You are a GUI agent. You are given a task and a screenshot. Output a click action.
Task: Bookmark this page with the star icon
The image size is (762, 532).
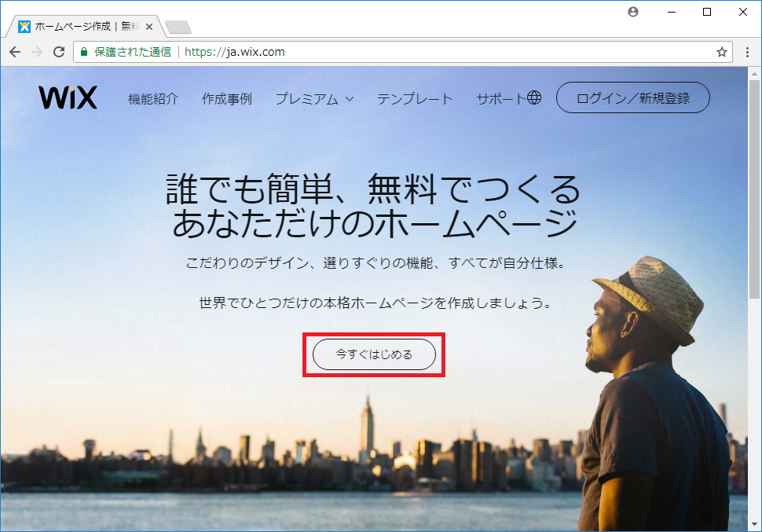coord(722,52)
